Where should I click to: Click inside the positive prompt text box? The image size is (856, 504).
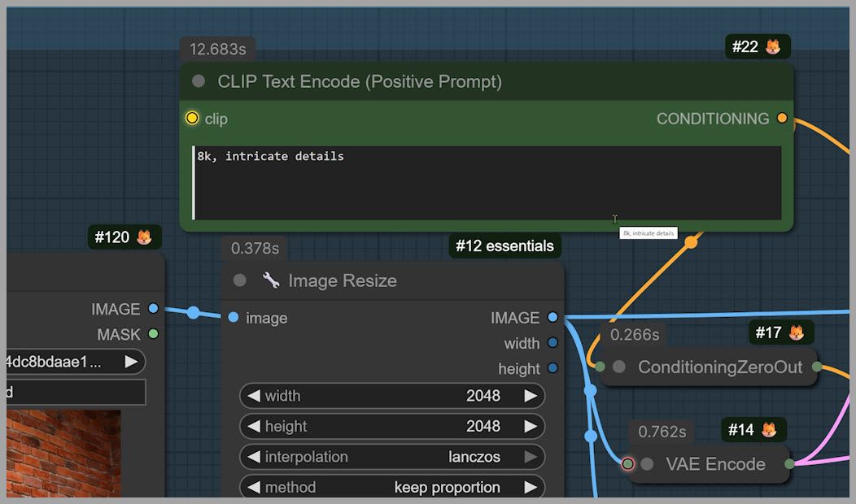coord(488,183)
